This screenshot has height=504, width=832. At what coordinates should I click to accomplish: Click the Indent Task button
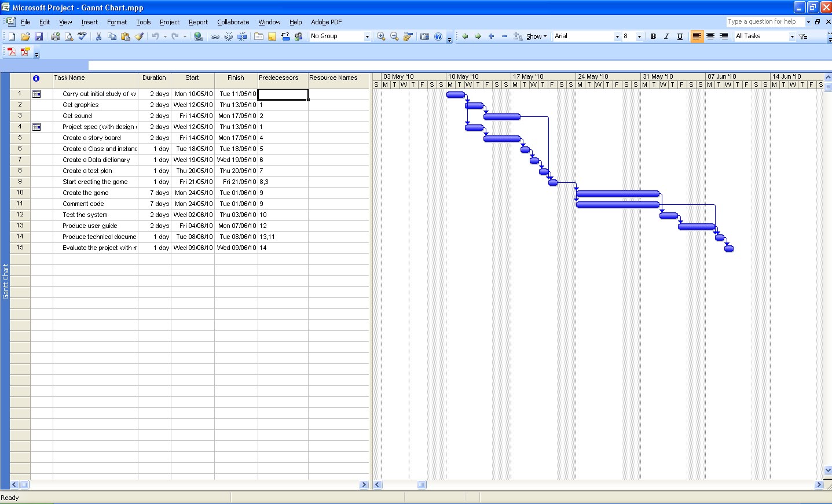point(478,36)
